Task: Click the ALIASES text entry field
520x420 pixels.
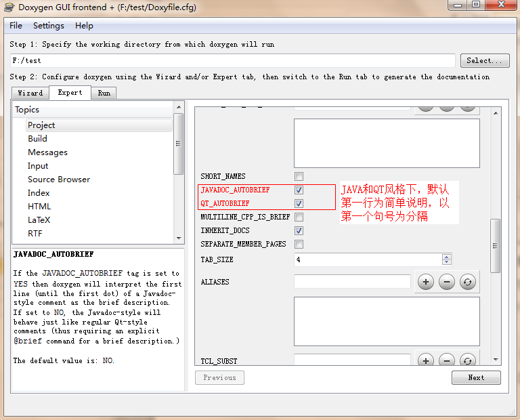Action: pos(352,282)
